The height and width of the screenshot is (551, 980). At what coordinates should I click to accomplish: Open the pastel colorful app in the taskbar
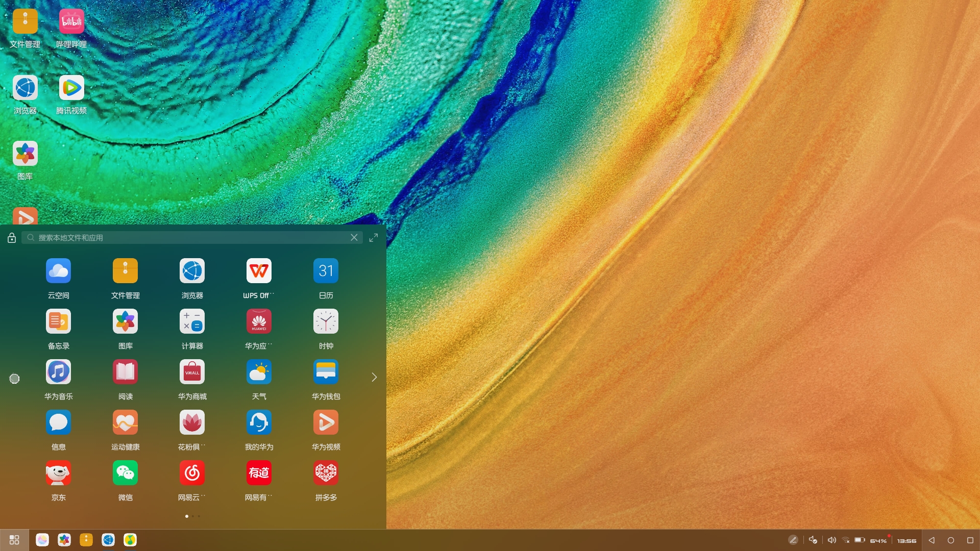42,540
